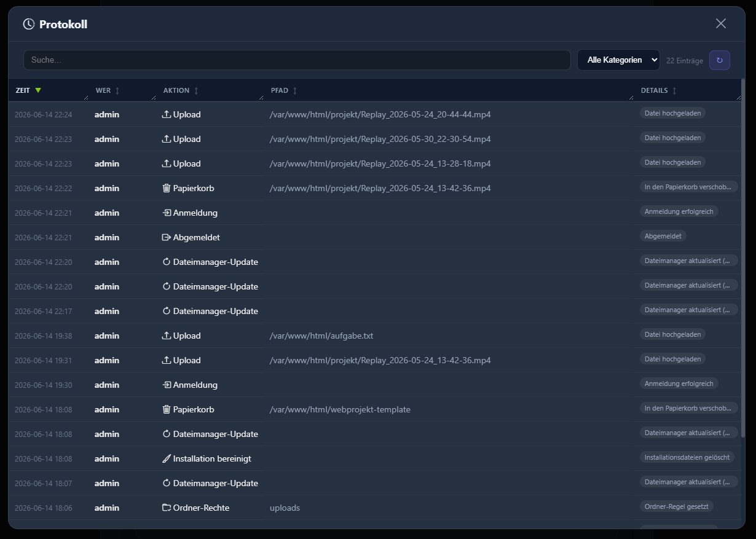Image resolution: width=756 pixels, height=539 pixels.
Task: Click the Abgemeldet details badge
Action: click(x=663, y=236)
